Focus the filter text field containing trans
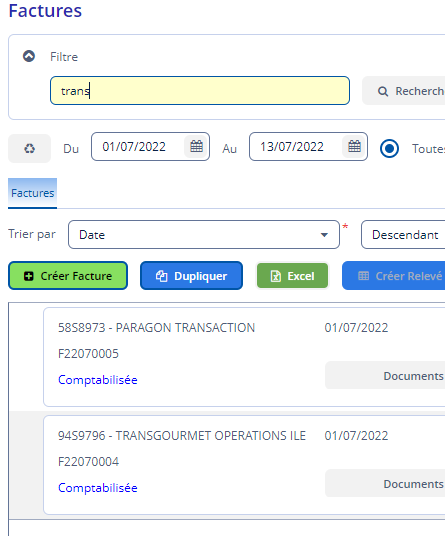This screenshot has width=445, height=536. pos(200,91)
